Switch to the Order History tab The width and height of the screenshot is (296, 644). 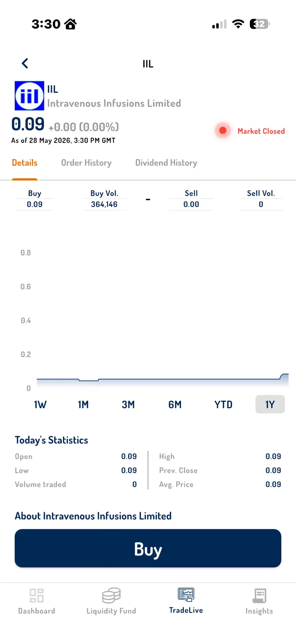(x=86, y=163)
